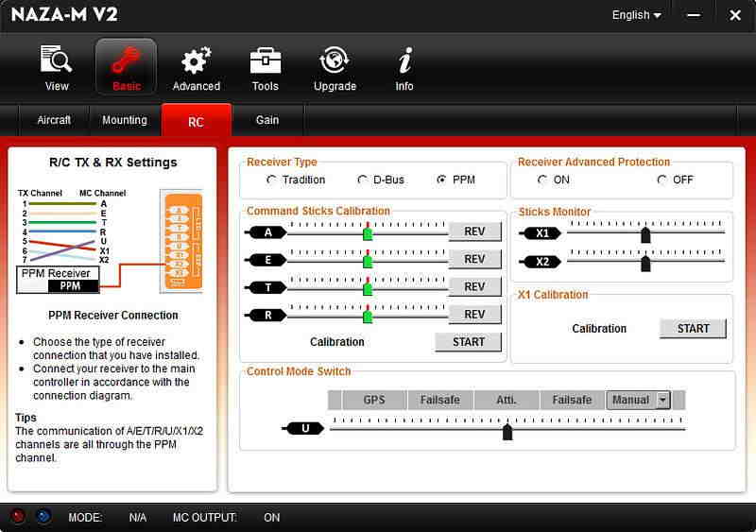
Task: Click the Failsafe segment next to Manual
Action: coord(572,400)
